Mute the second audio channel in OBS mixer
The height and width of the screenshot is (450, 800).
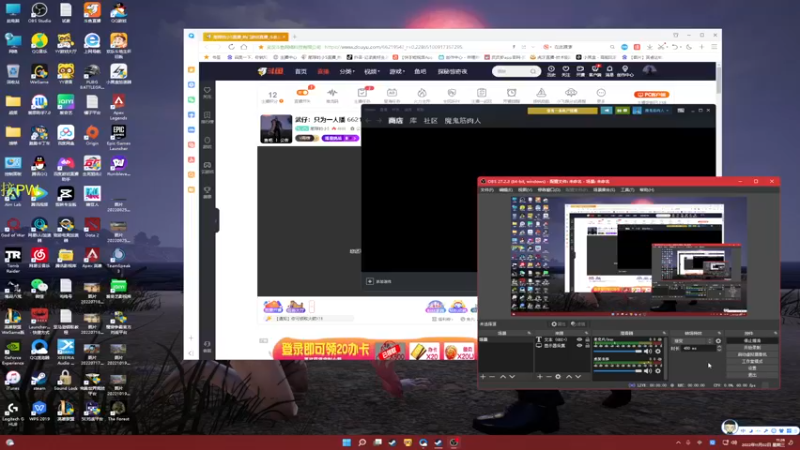click(647, 371)
